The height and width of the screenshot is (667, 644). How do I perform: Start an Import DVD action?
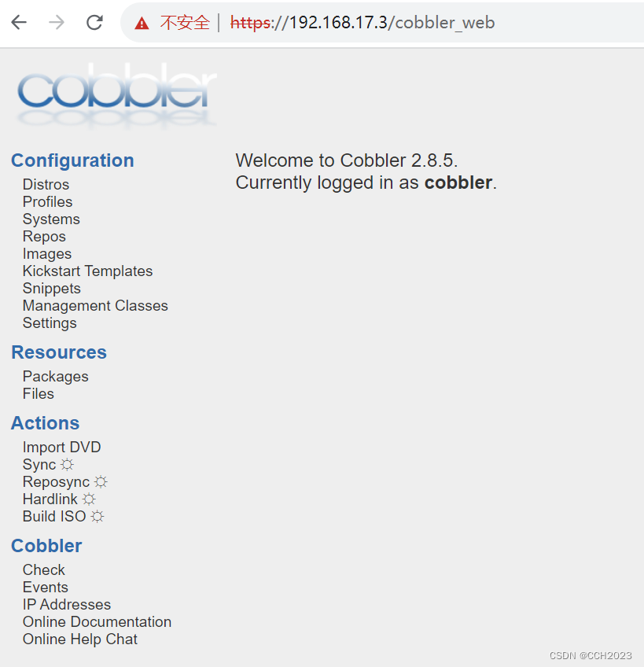tap(61, 447)
